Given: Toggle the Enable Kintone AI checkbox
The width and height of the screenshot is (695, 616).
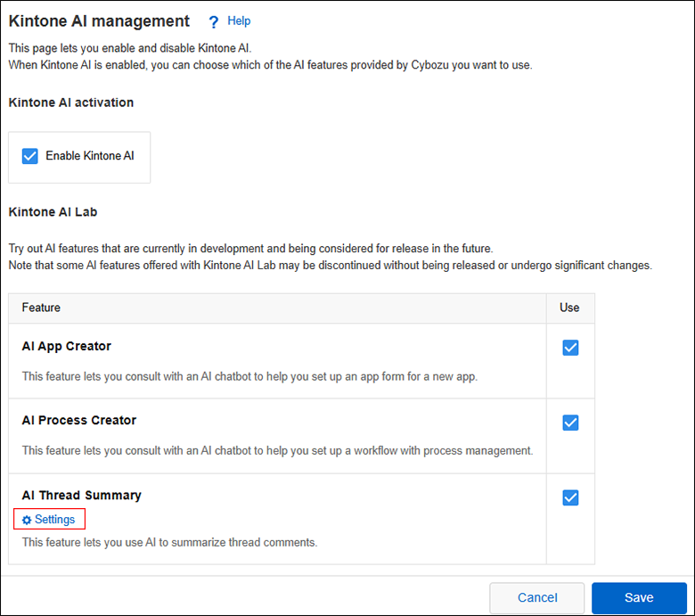Looking at the screenshot, I should 30,156.
